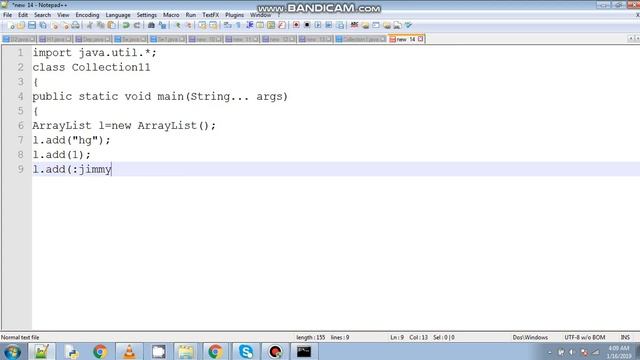Open the Edit menu
Screen dimensions: 640x360
[23, 15]
